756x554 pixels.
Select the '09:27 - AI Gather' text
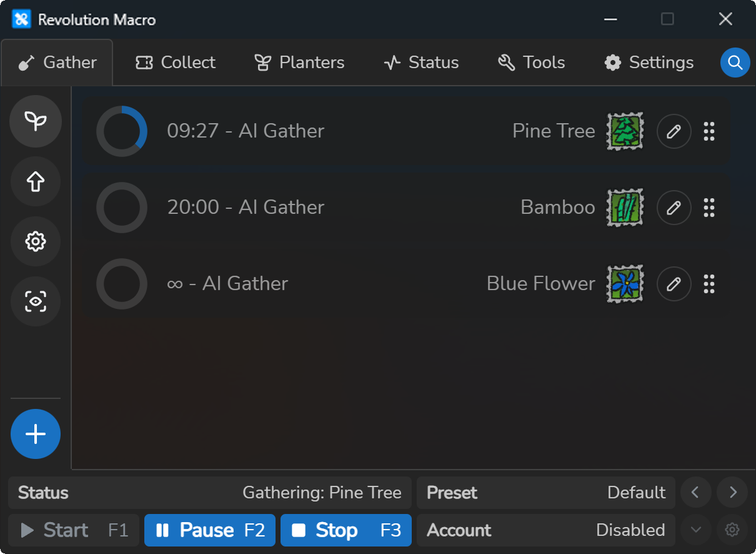pyautogui.click(x=246, y=131)
